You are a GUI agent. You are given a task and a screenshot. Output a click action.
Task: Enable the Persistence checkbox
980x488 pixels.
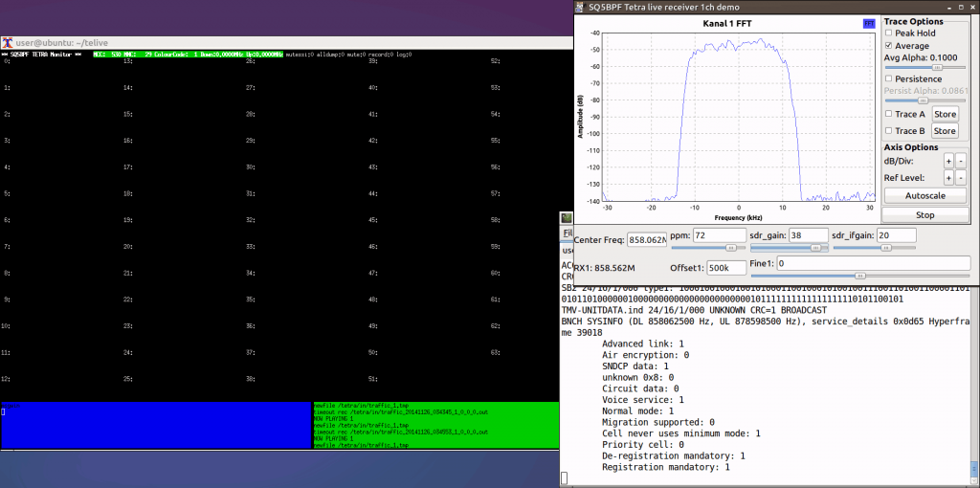point(889,78)
